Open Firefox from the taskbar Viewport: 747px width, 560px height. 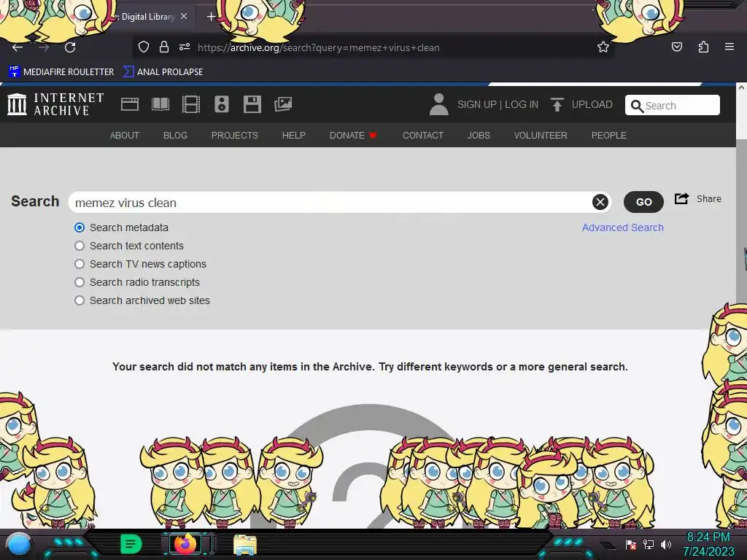pos(185,544)
